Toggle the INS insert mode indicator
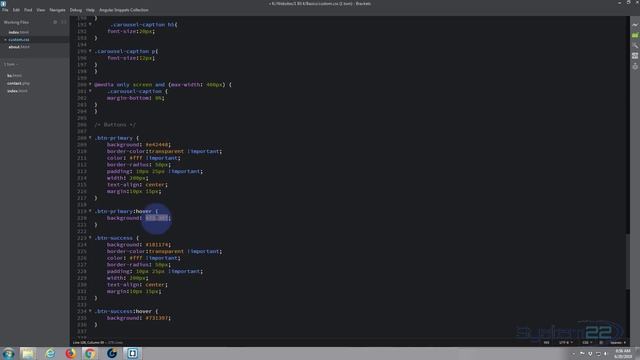Screen dimensions: 640x360 tap(546, 342)
